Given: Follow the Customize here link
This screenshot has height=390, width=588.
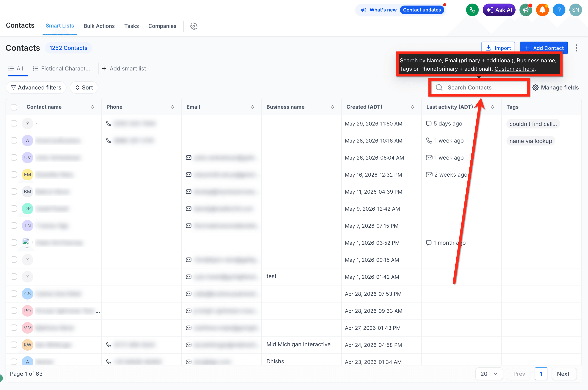Looking at the screenshot, I should click(x=514, y=69).
